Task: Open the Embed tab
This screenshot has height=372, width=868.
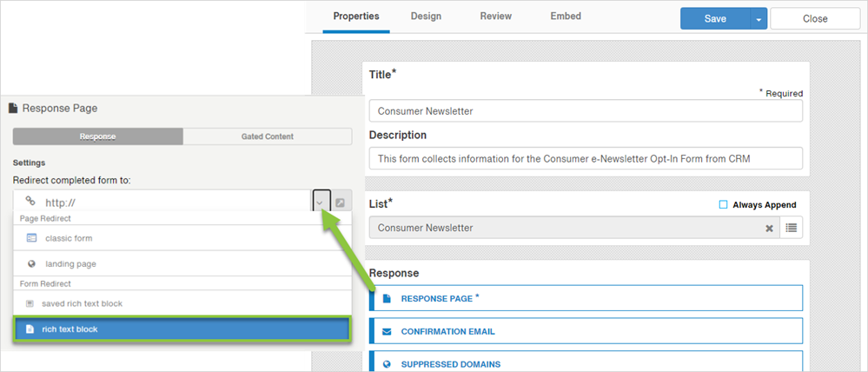Action: point(565,16)
